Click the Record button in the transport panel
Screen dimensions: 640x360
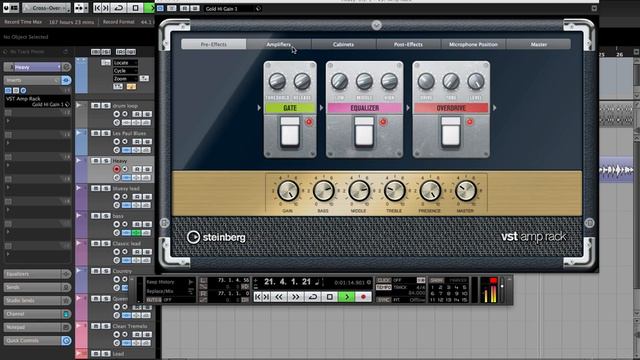tap(363, 297)
